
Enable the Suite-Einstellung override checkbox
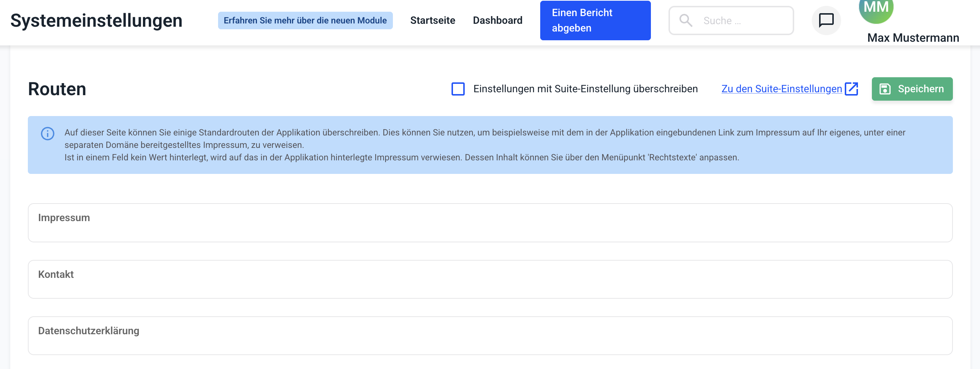click(458, 89)
